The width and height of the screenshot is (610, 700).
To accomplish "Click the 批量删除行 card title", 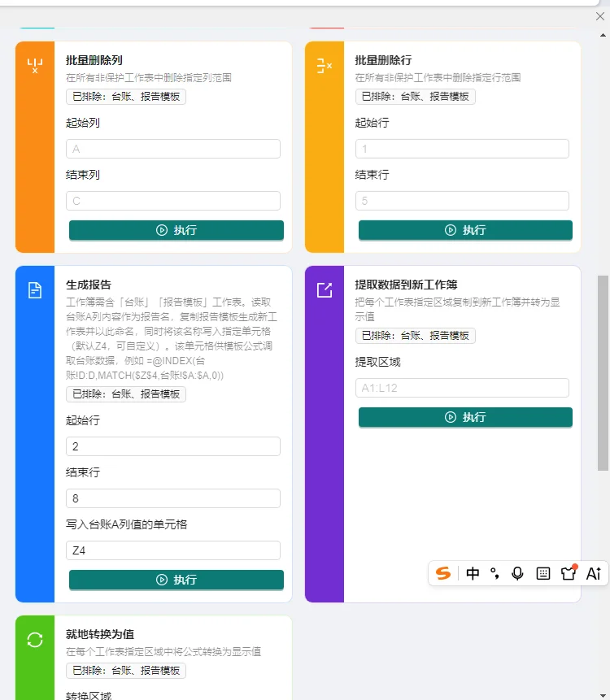I will tap(383, 60).
